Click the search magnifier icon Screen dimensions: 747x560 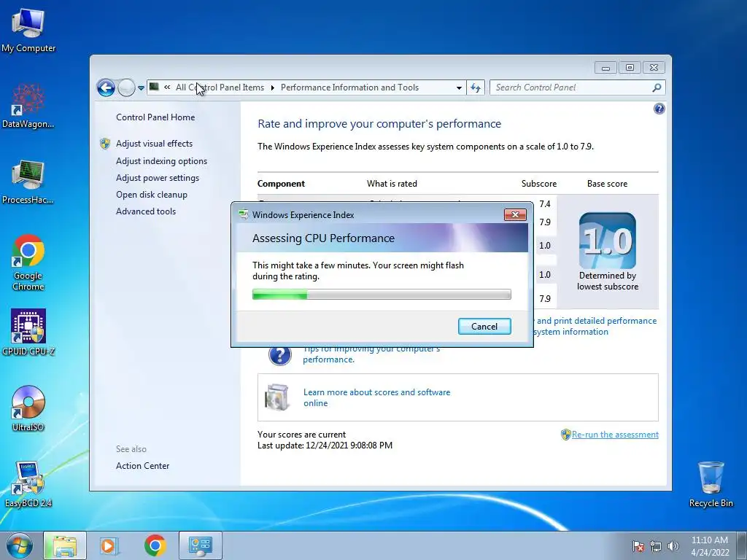coord(657,87)
